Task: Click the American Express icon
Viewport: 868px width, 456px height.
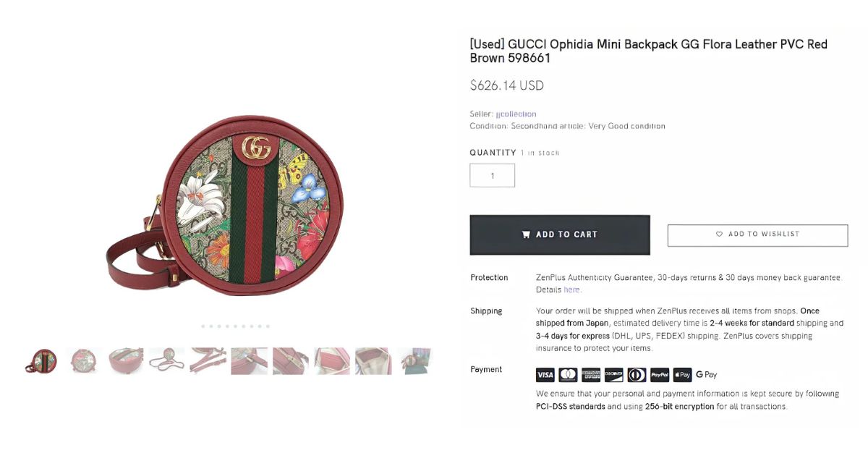Action: (x=591, y=375)
